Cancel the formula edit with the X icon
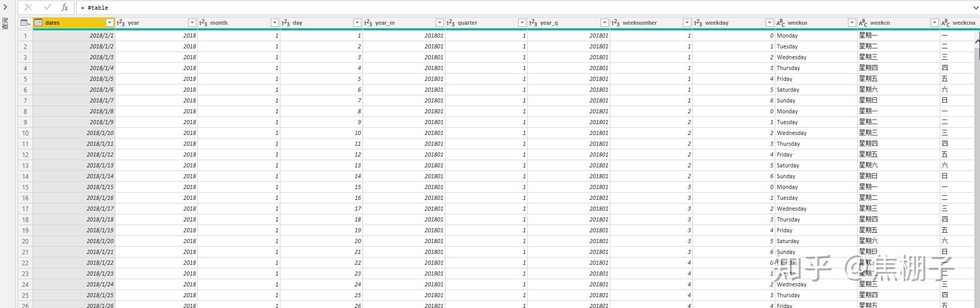This screenshot has height=308, width=980. [28, 7]
